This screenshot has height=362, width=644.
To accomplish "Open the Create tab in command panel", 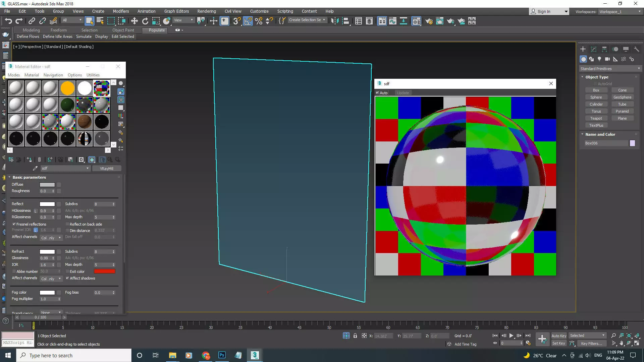I will click(583, 49).
